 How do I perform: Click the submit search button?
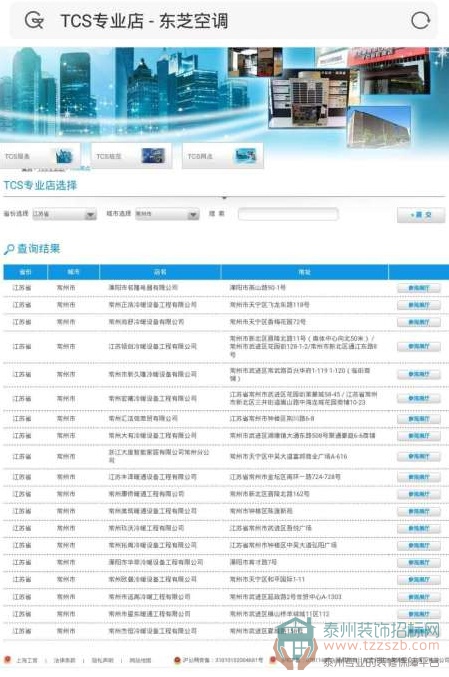coord(421,215)
